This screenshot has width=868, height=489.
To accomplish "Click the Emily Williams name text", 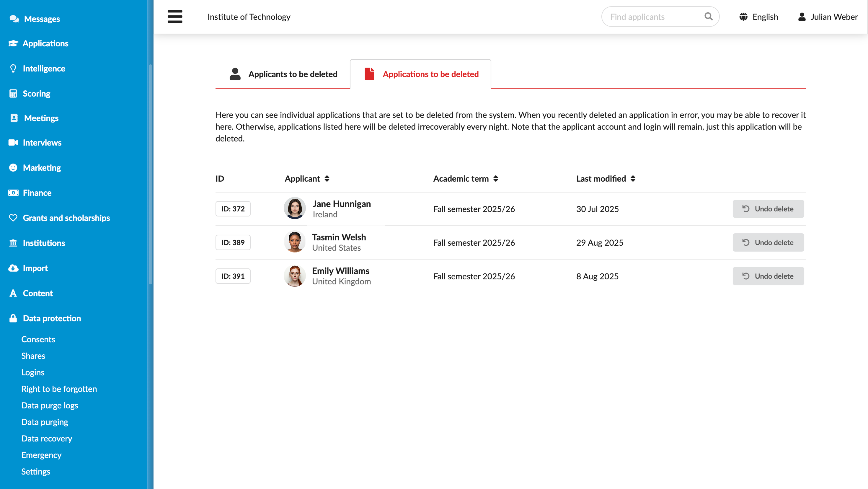I will pos(340,271).
